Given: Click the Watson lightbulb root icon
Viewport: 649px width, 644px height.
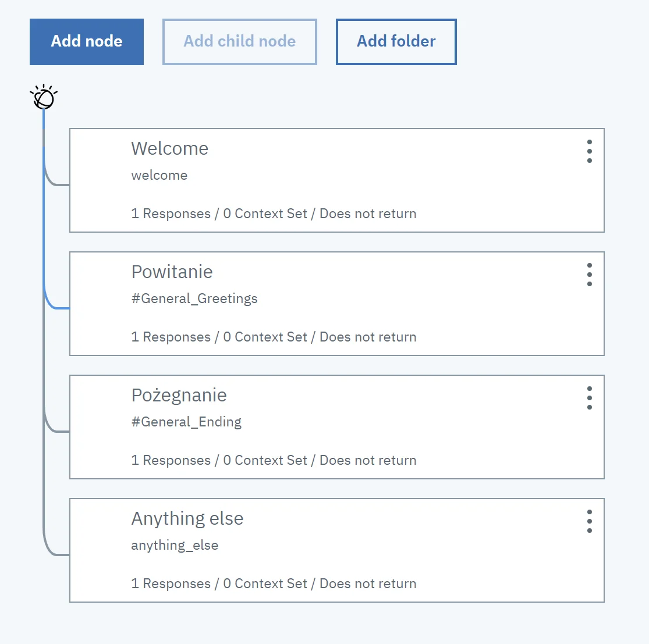Looking at the screenshot, I should pyautogui.click(x=44, y=97).
